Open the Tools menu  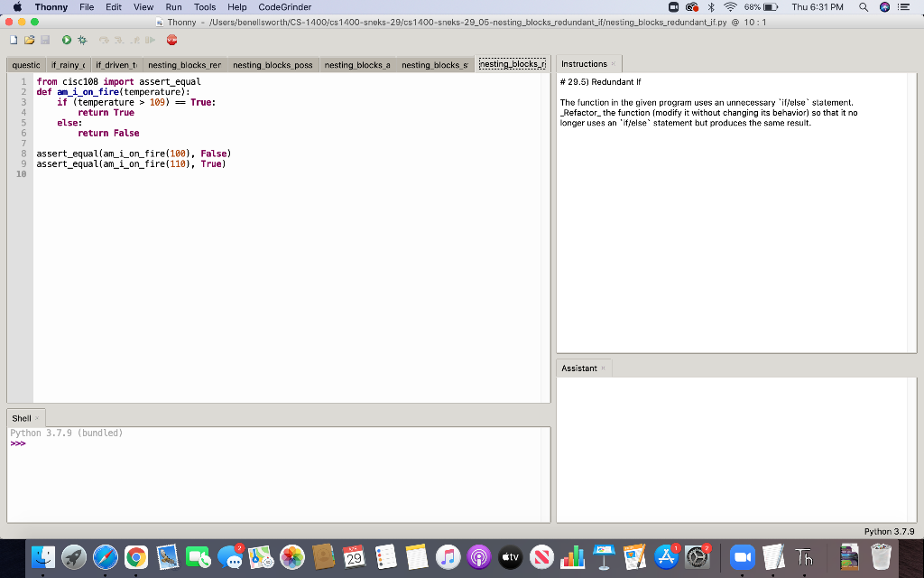pos(205,7)
